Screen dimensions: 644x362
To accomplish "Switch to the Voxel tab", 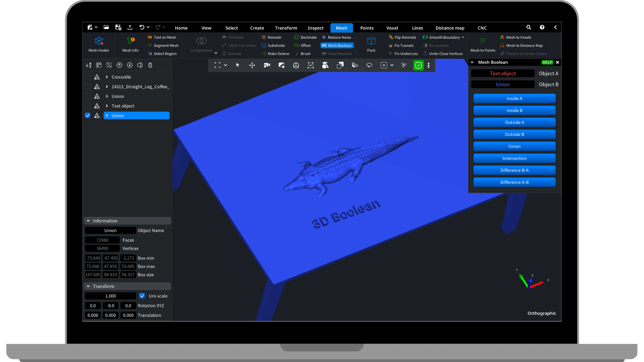I will click(392, 28).
